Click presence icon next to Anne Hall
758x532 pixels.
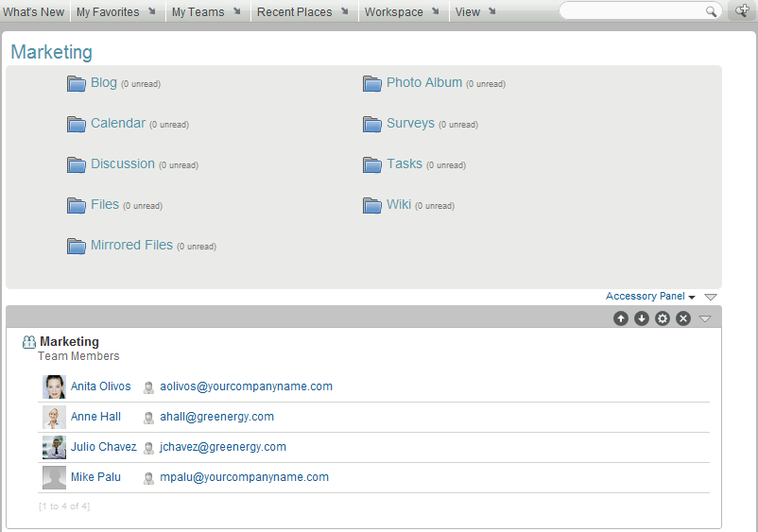[149, 418]
